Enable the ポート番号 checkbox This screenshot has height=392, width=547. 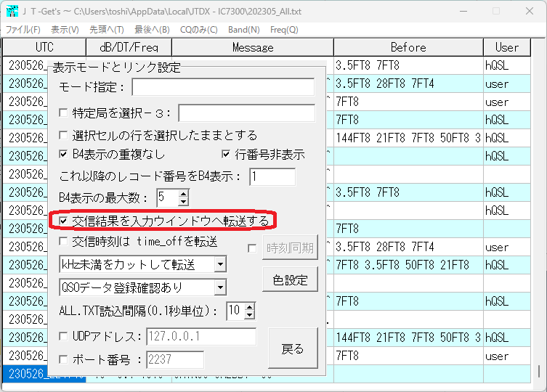63,359
